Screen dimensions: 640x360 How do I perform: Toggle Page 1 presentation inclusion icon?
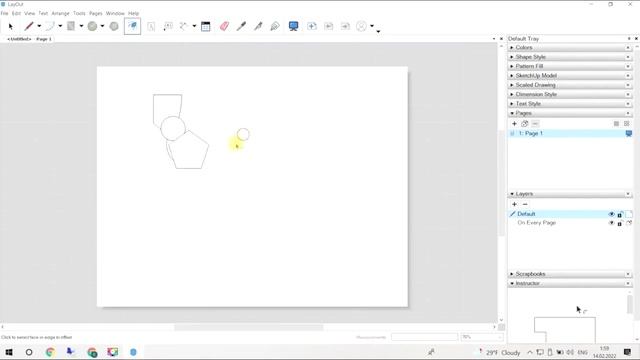coord(629,133)
